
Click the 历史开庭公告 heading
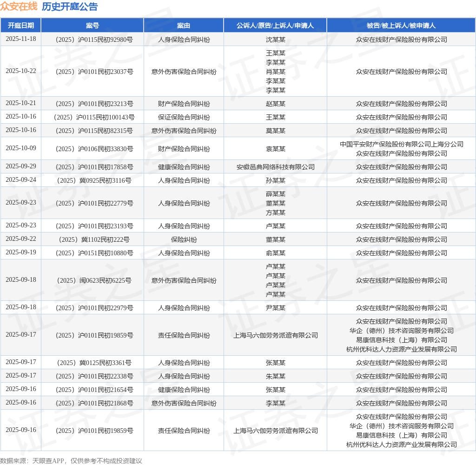click(x=70, y=7)
